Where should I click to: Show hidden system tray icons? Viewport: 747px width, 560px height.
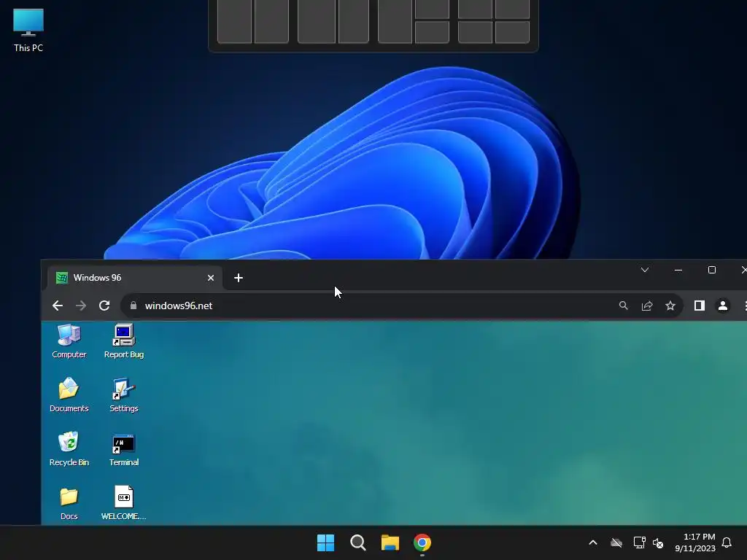click(x=593, y=542)
